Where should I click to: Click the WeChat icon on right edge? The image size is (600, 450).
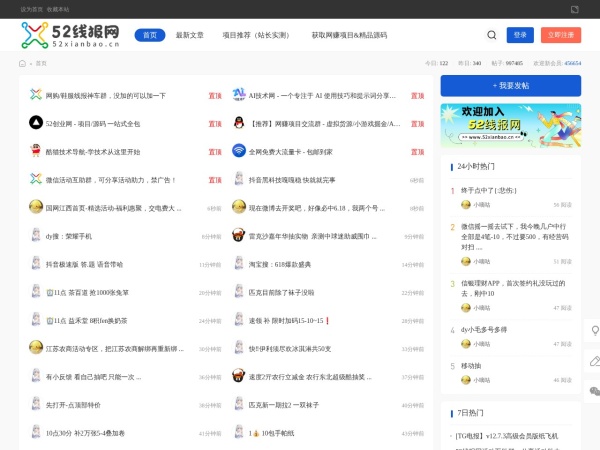point(595,391)
